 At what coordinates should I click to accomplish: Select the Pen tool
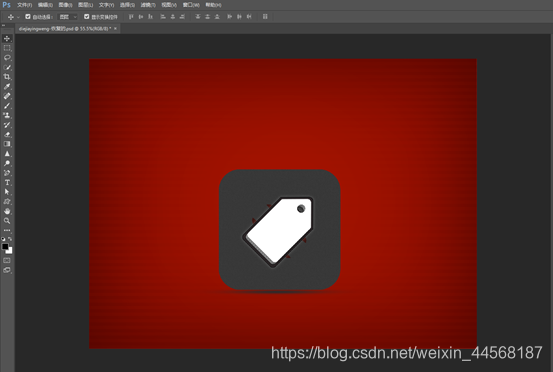7,173
